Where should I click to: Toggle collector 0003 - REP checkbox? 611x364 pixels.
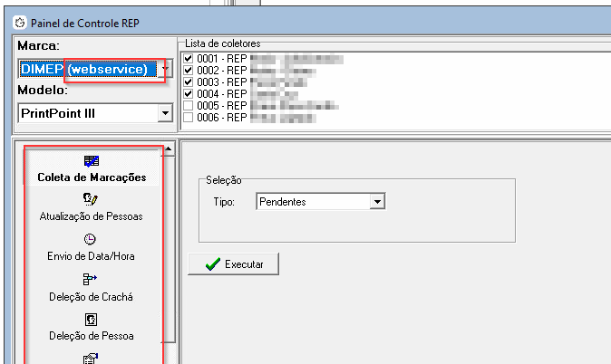pos(189,81)
